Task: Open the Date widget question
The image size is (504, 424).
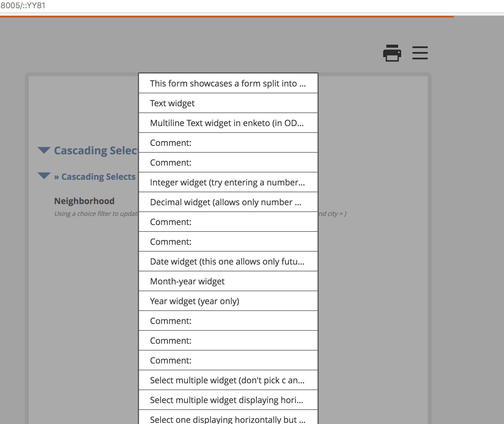Action: 228,261
